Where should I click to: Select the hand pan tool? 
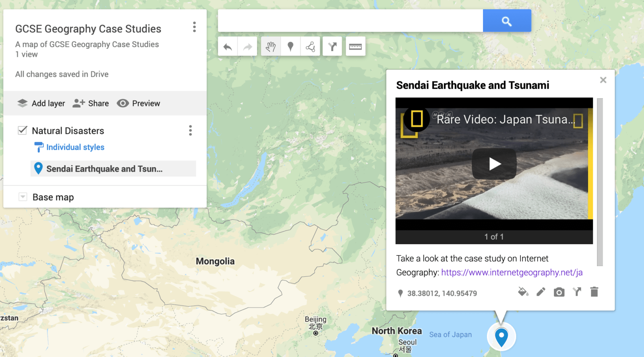pos(270,47)
